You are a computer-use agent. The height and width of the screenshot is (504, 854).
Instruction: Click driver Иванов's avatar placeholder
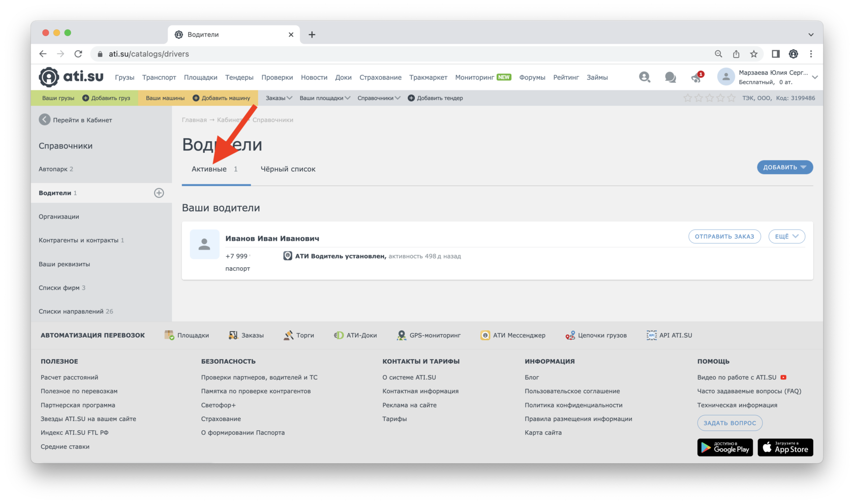pyautogui.click(x=204, y=244)
